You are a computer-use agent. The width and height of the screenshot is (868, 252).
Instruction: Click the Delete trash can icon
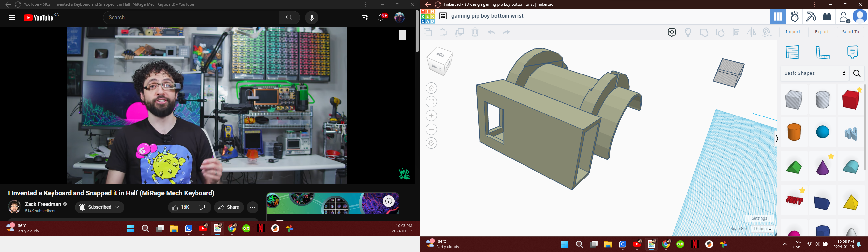click(475, 32)
